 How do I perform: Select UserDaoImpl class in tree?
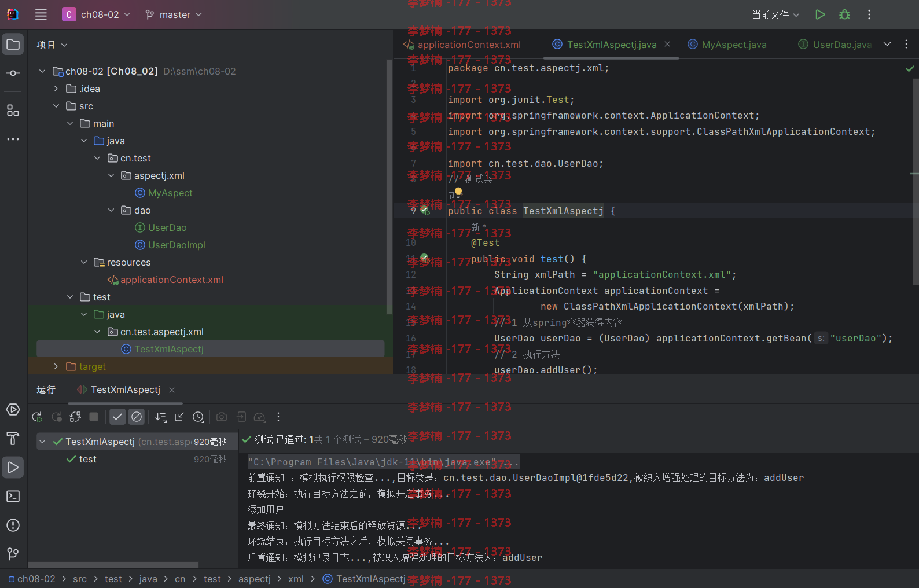click(x=170, y=245)
